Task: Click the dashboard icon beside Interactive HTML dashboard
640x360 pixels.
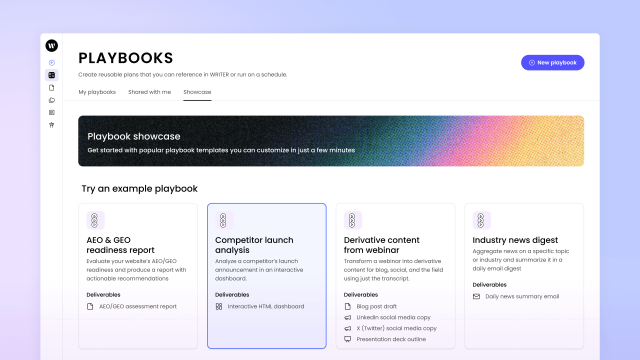Action: pyautogui.click(x=219, y=306)
